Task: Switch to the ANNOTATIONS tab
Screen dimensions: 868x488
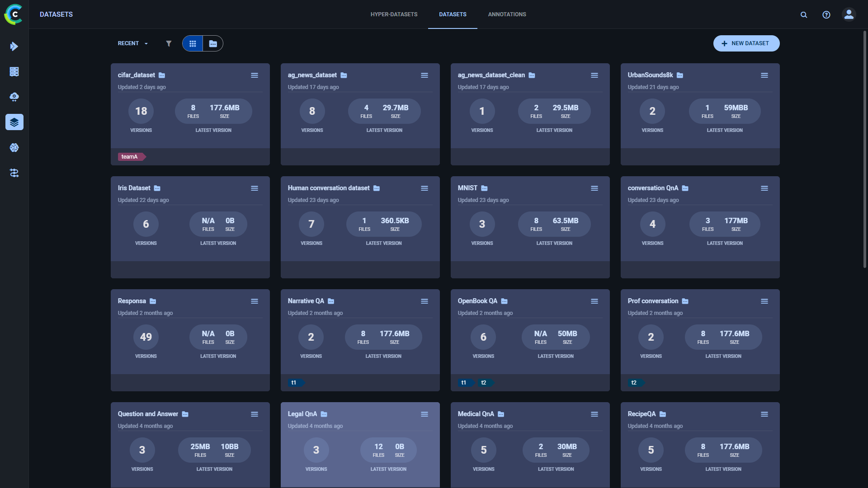Action: click(507, 14)
